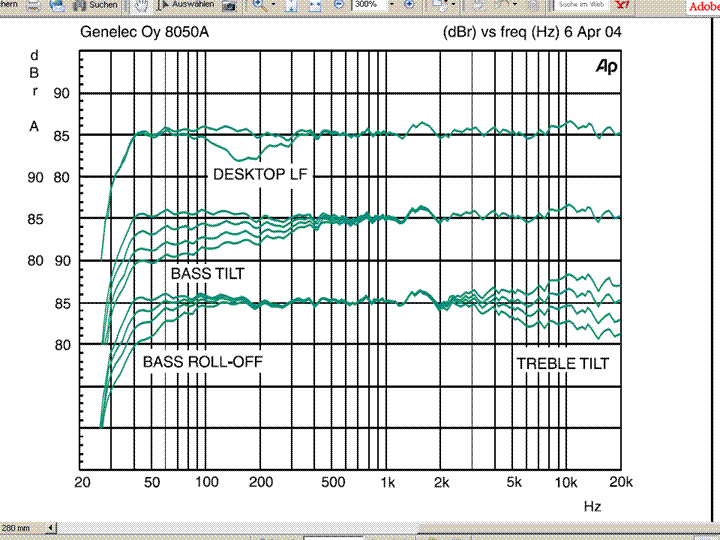
Task: Select the Hand tool
Action: pyautogui.click(x=143, y=5)
